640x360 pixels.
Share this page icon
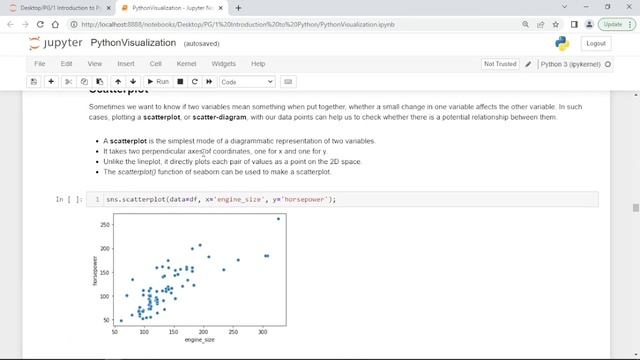tap(540, 24)
